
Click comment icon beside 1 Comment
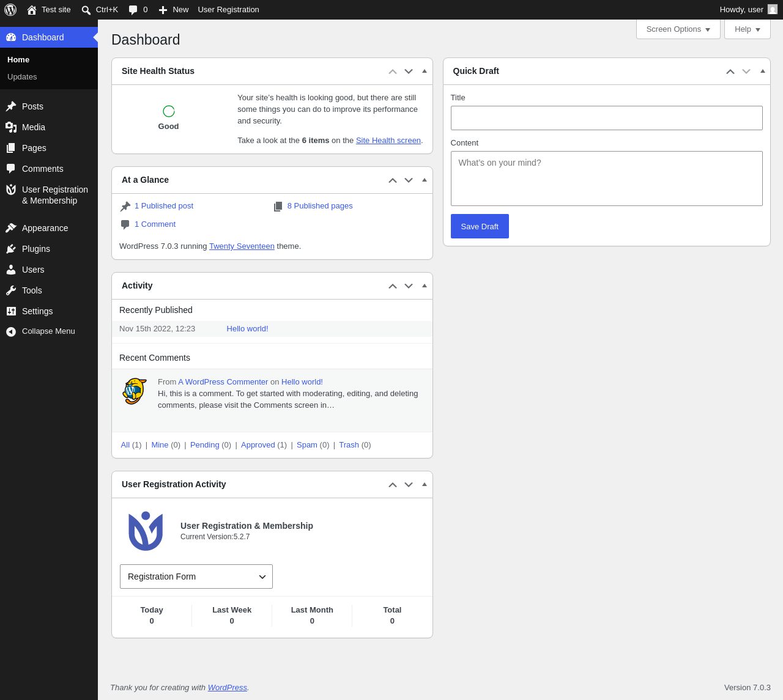coord(125,224)
